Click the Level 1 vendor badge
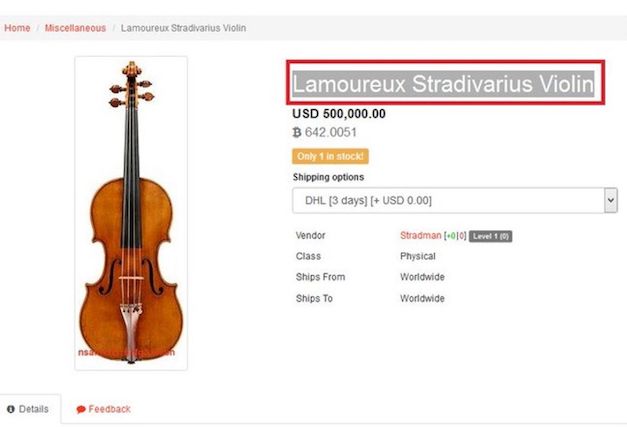This screenshot has width=627, height=427. pyautogui.click(x=490, y=236)
